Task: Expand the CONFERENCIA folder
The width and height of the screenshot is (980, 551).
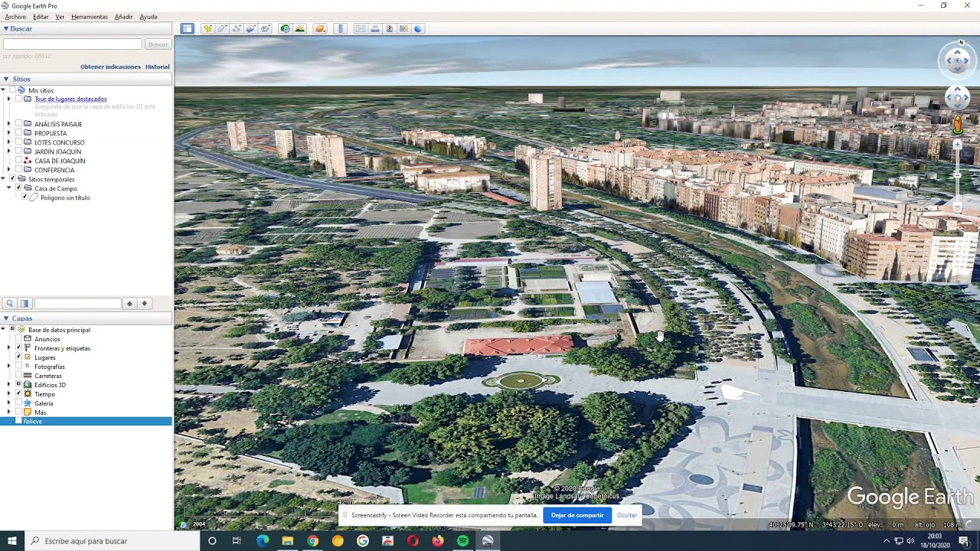Action: tap(9, 170)
